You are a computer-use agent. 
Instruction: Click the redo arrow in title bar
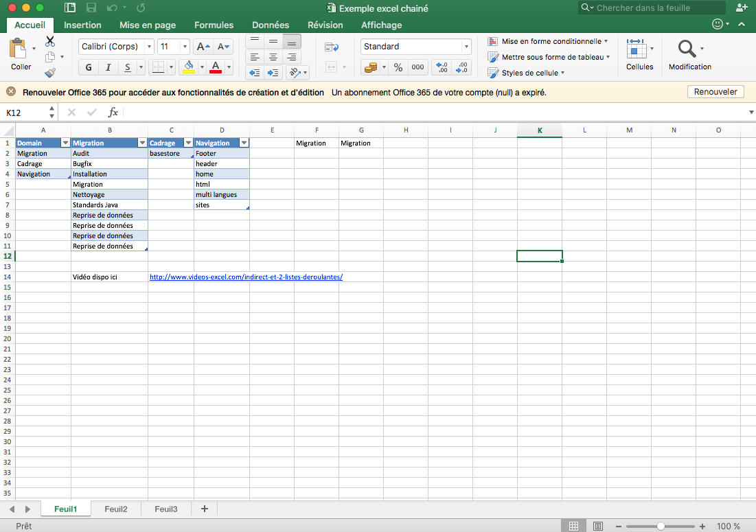(141, 8)
